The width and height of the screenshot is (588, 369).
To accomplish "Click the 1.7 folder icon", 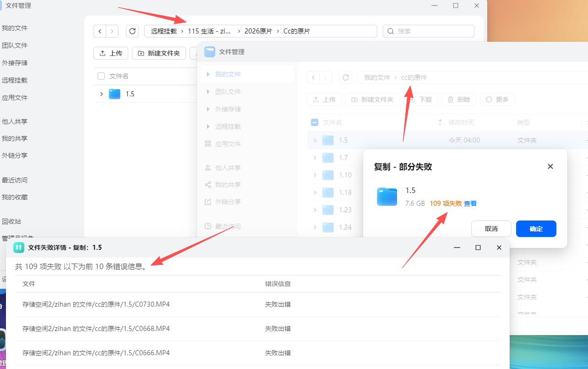I will pyautogui.click(x=328, y=158).
